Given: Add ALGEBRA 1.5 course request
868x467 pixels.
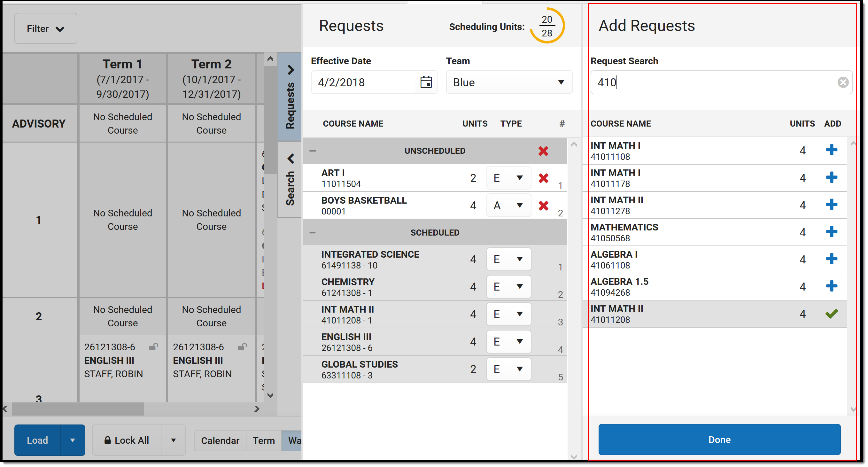Looking at the screenshot, I should (x=831, y=286).
